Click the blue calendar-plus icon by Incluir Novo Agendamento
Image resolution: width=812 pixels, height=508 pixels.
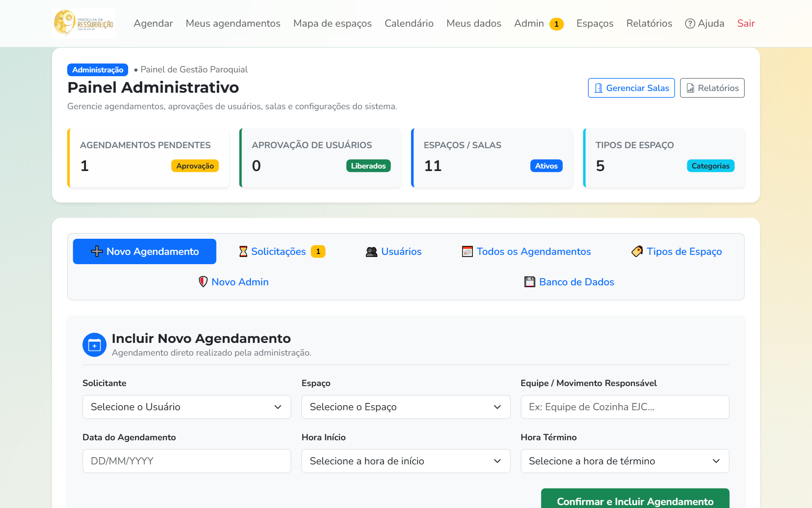(x=94, y=345)
